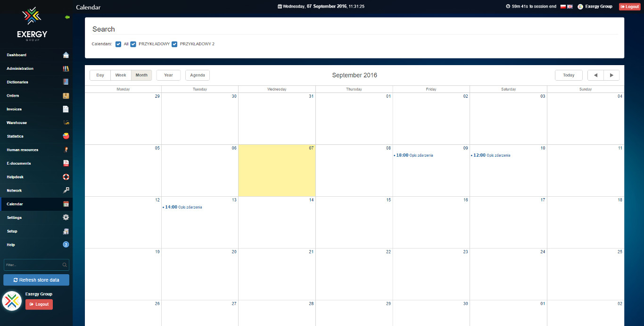The image size is (644, 326).
Task: Open the 18:00 event on Friday 09
Action: (x=414, y=155)
